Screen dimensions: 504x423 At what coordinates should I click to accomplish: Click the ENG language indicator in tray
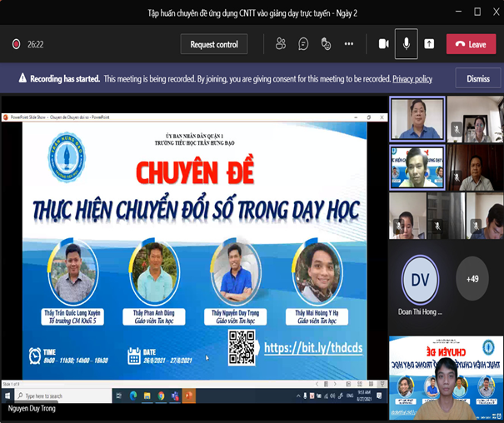350,396
